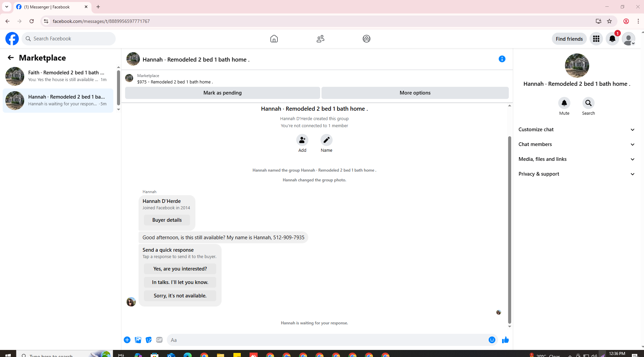Open the tab search dropdown arrow

coord(7,7)
